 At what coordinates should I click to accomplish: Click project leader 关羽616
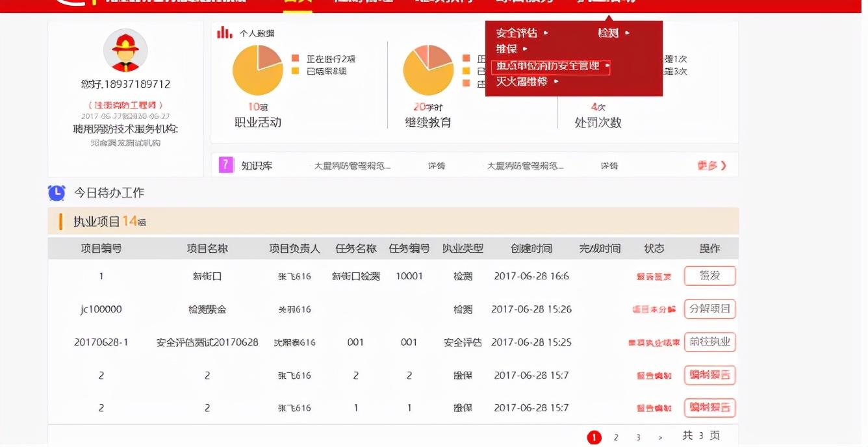pyautogui.click(x=295, y=309)
